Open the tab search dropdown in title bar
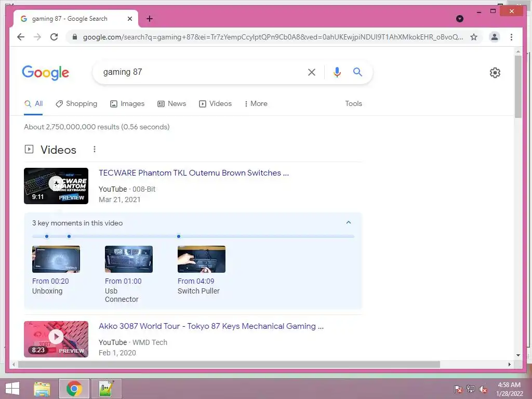Image resolution: width=532 pixels, height=399 pixels. [460, 19]
